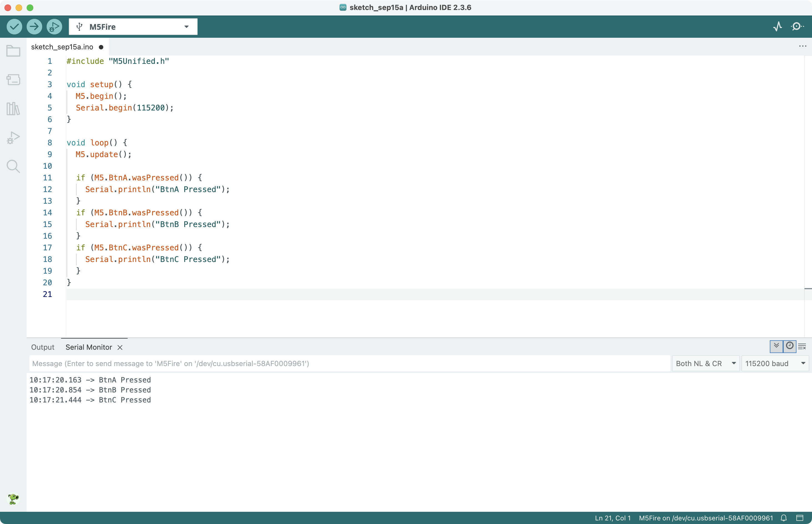Close the Serial Monitor tab
This screenshot has height=524, width=812.
point(120,347)
